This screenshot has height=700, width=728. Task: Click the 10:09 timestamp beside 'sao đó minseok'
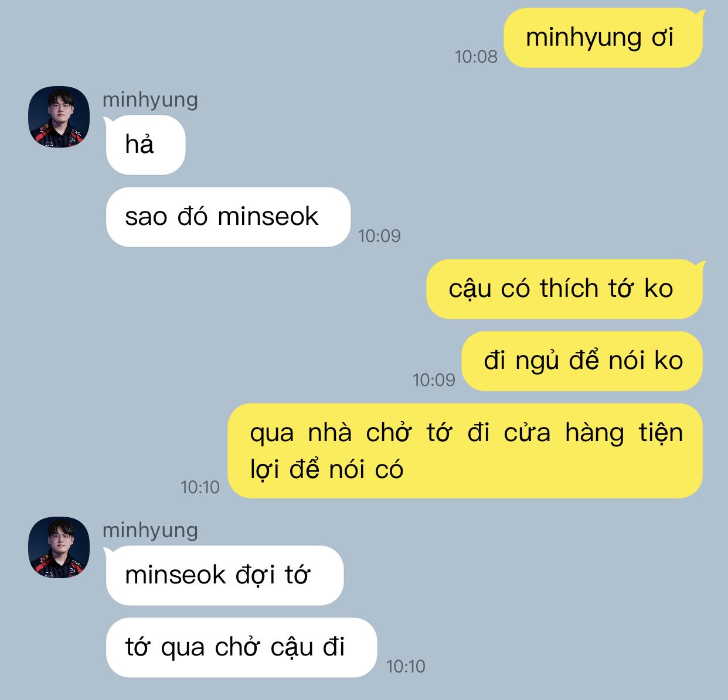[x=379, y=236]
